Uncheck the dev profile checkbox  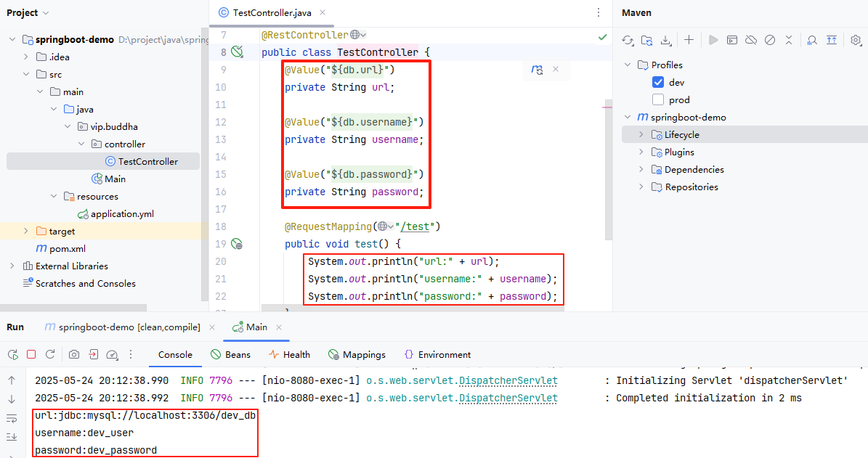point(657,83)
